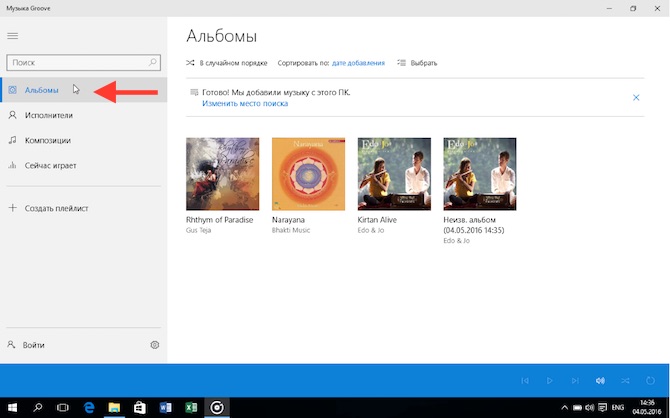The height and width of the screenshot is (418, 670).
Task: Click Narayana album title text
Action: (288, 220)
